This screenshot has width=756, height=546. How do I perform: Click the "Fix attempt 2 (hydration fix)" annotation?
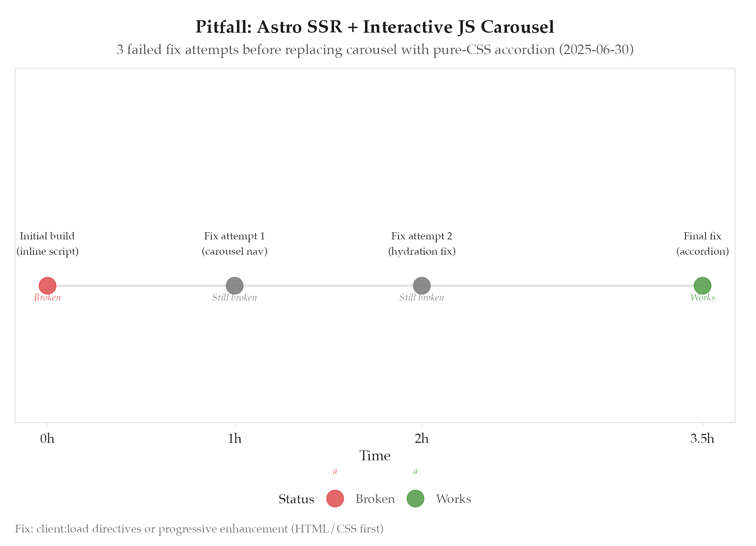pos(422,244)
